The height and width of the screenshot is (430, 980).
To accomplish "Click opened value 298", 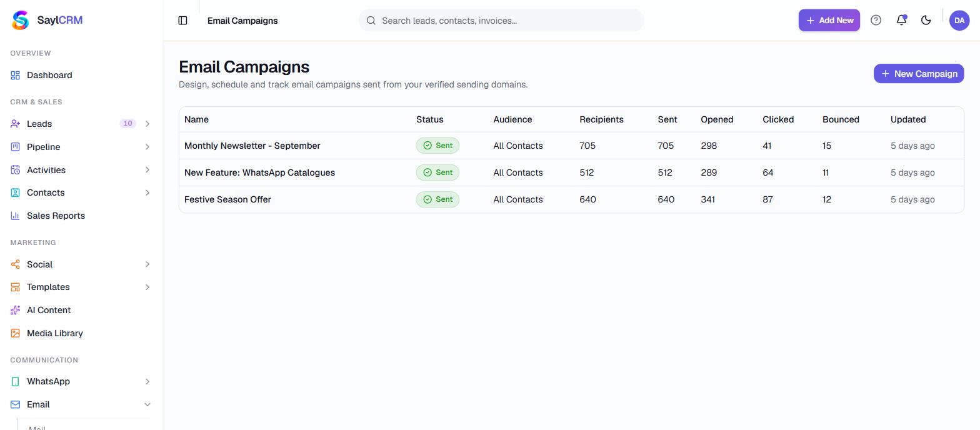I will [x=709, y=146].
